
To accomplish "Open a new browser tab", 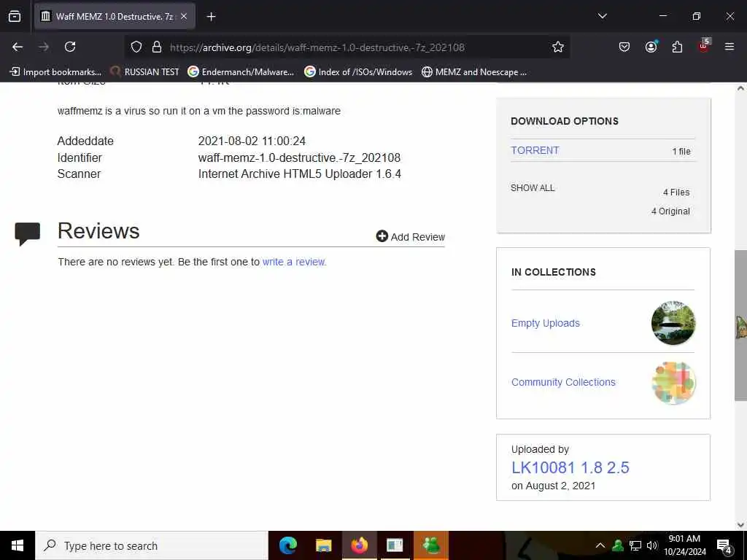I will coord(211,17).
